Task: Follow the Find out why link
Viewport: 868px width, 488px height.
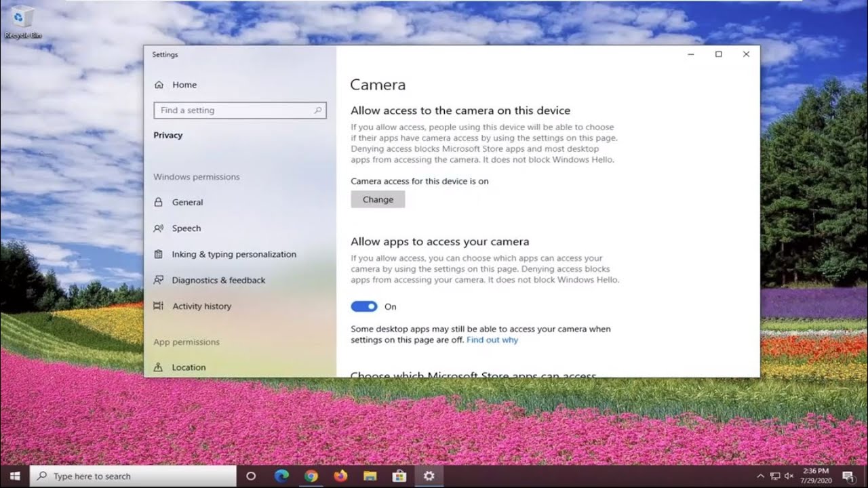Action: tap(492, 340)
